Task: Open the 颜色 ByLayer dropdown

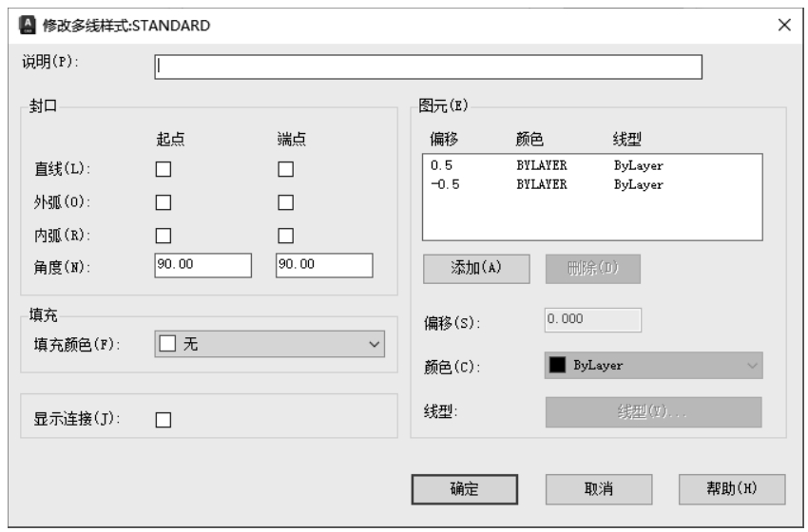Action: [654, 366]
